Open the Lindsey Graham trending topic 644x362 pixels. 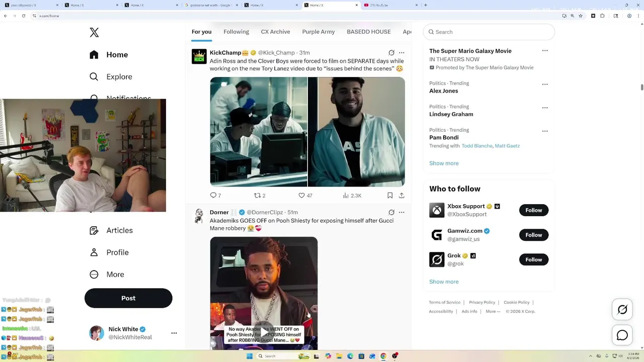pos(451,114)
